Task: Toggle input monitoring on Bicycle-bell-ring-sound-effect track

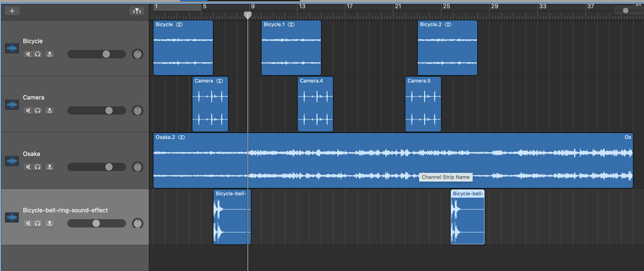Action: tap(50, 223)
